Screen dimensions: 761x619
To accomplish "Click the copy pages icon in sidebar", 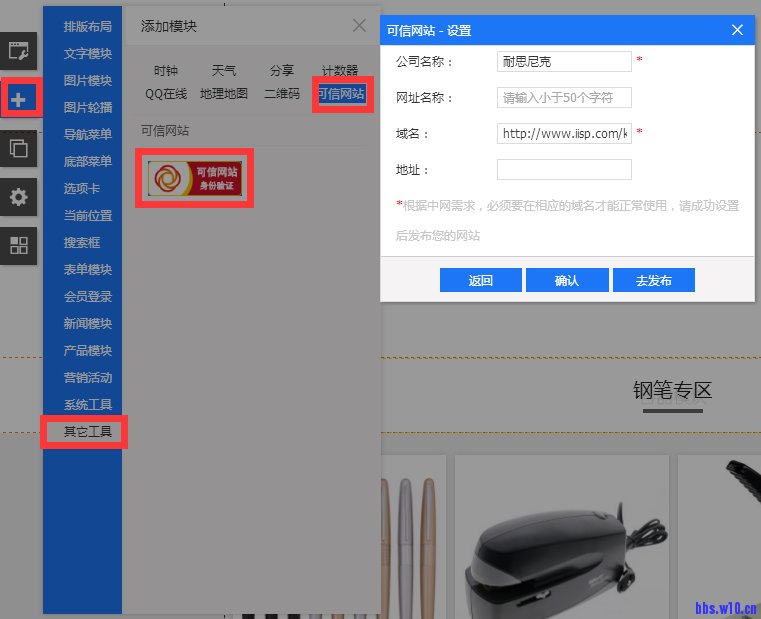I will pyautogui.click(x=19, y=148).
